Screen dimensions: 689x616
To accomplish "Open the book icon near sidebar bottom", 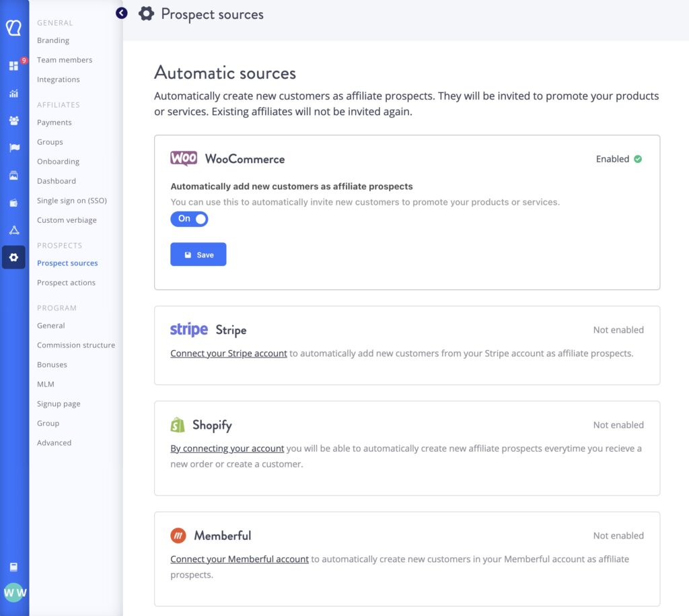I will coord(14,568).
